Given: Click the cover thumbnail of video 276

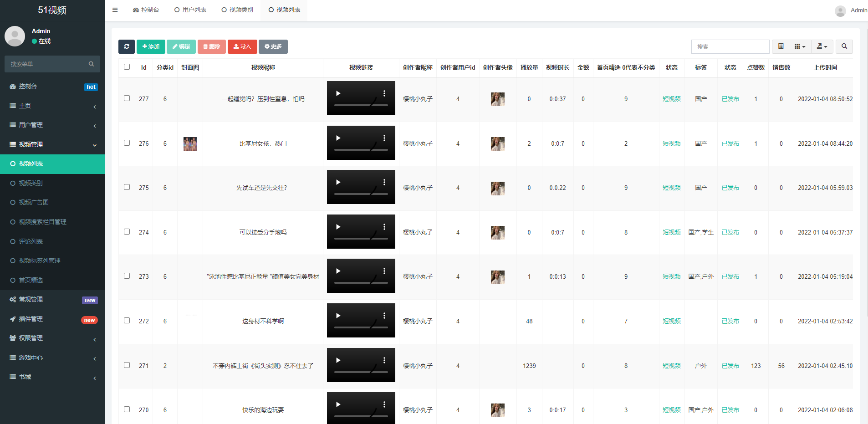Looking at the screenshot, I should (190, 144).
